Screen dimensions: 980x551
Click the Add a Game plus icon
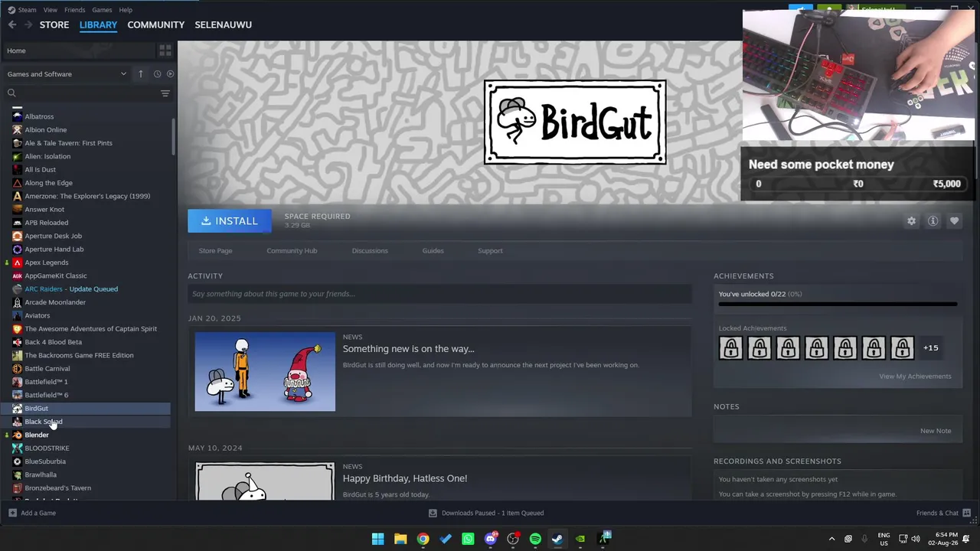12,513
